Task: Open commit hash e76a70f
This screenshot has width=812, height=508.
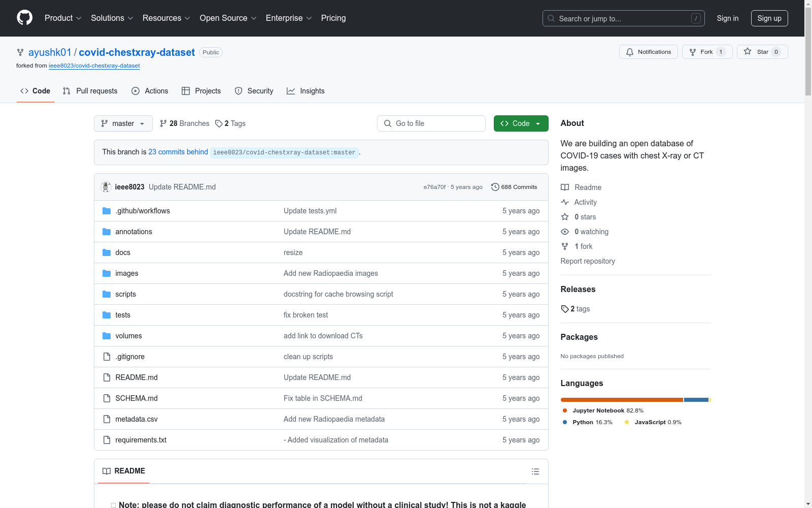Action: pyautogui.click(x=434, y=187)
